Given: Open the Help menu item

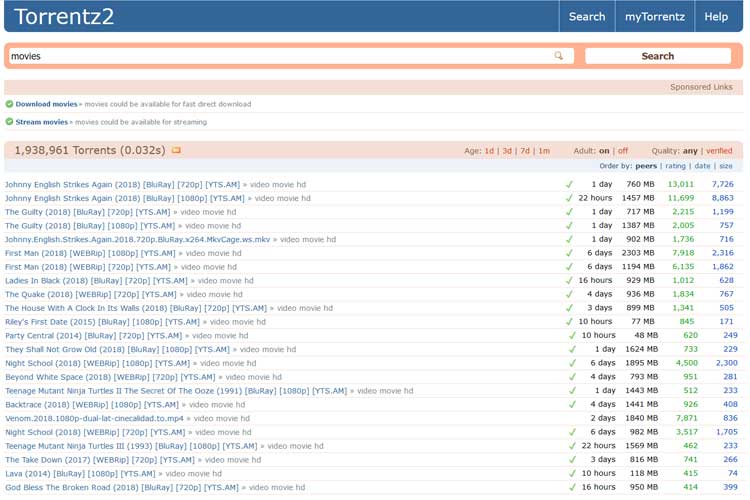Looking at the screenshot, I should pyautogui.click(x=716, y=17).
